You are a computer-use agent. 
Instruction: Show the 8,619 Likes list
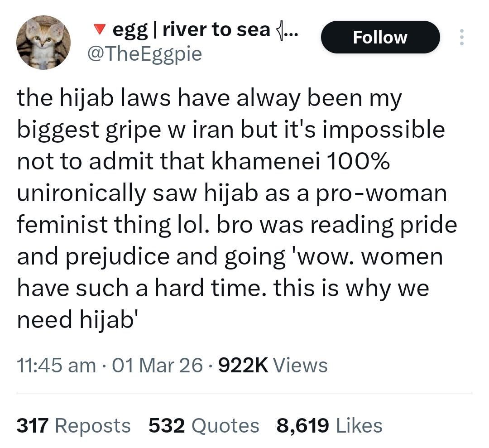pyautogui.click(x=329, y=425)
